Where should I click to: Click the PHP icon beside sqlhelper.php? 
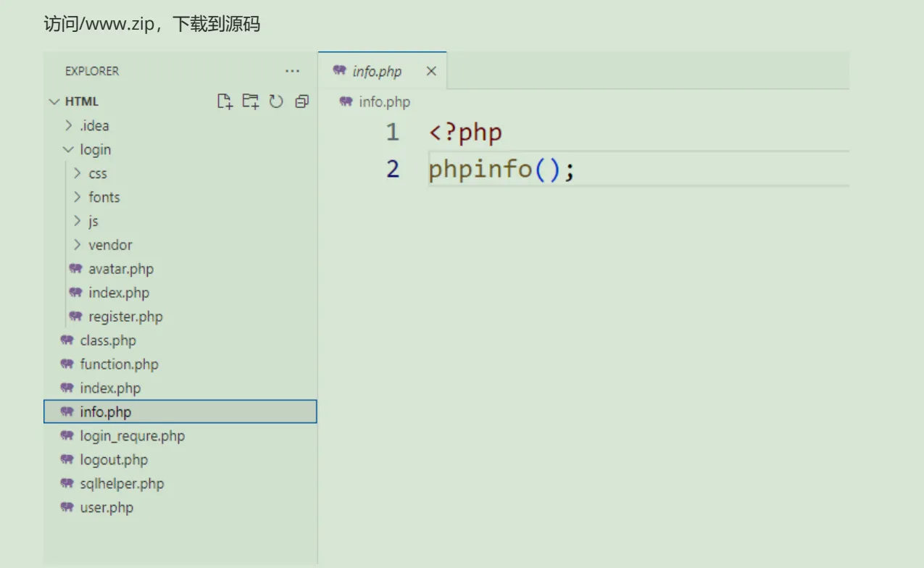click(x=67, y=483)
